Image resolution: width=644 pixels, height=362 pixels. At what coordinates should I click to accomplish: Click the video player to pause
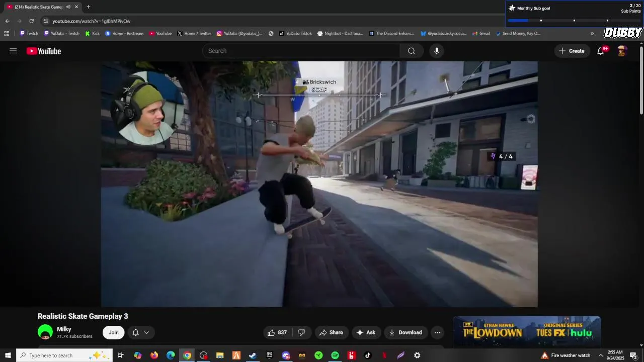click(319, 184)
